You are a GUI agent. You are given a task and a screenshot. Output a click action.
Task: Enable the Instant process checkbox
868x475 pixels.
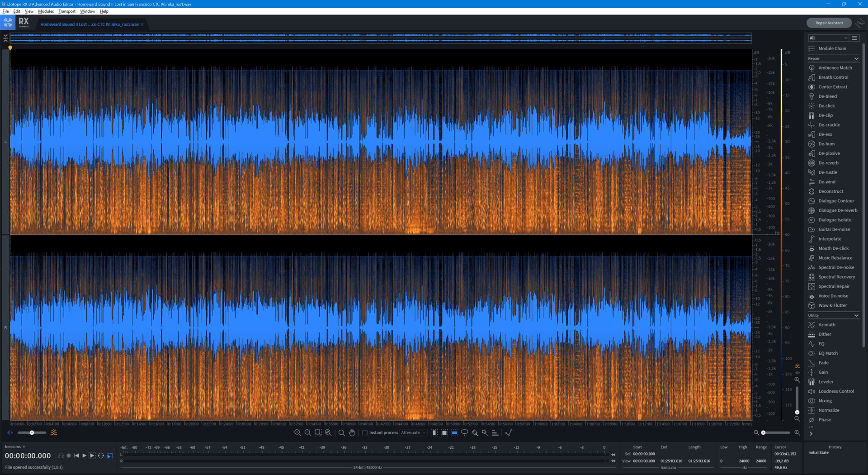coord(365,433)
